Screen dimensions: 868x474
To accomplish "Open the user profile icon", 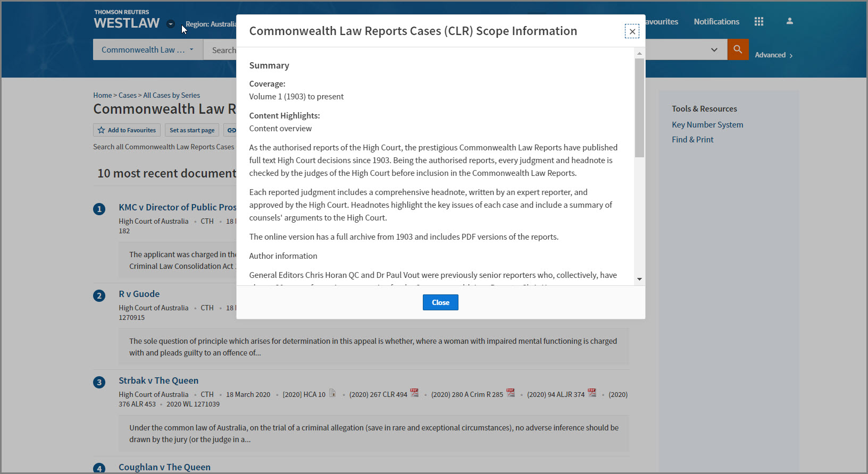I will (x=790, y=21).
